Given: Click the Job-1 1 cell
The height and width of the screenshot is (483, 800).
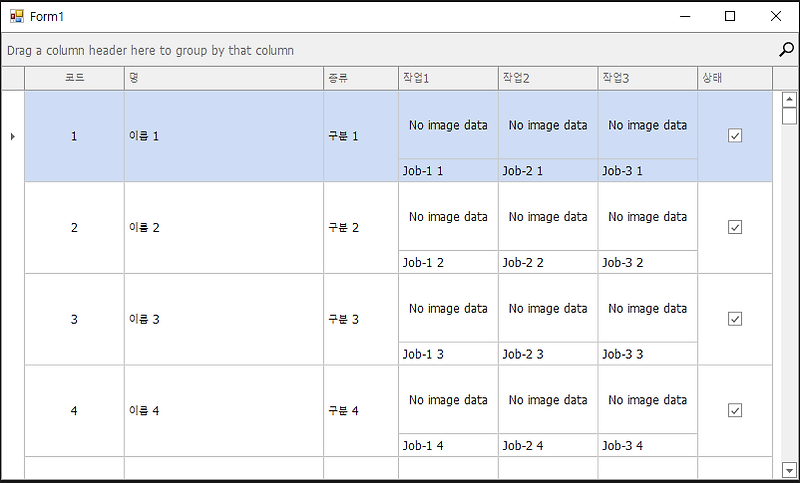Looking at the screenshot, I should tap(448, 170).
